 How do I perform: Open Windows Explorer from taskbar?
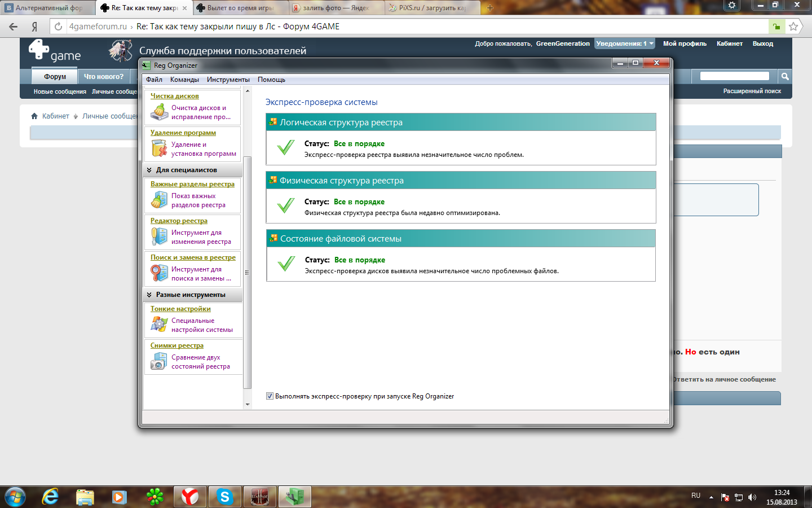point(85,497)
